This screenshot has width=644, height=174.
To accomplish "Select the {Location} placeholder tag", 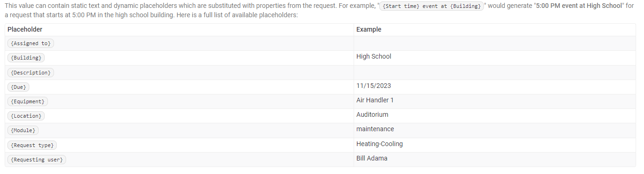I will tap(26, 116).
